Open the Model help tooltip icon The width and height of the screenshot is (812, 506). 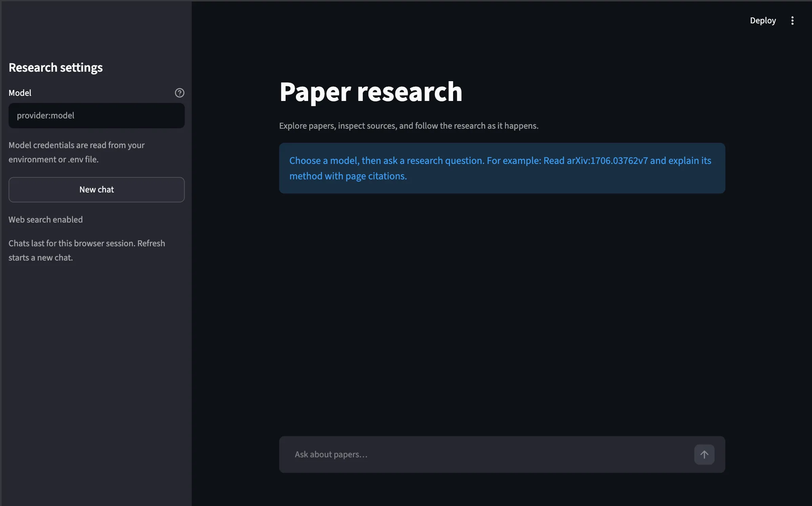coord(179,93)
